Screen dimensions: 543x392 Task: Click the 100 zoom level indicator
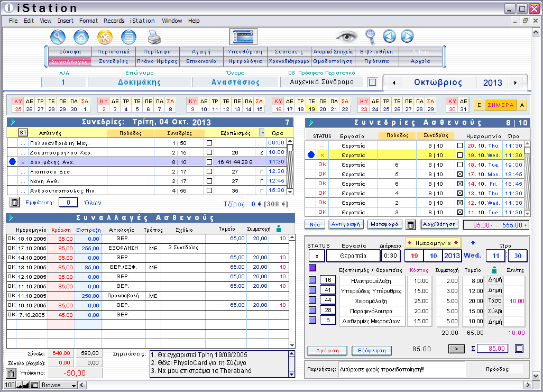click(x=10, y=385)
